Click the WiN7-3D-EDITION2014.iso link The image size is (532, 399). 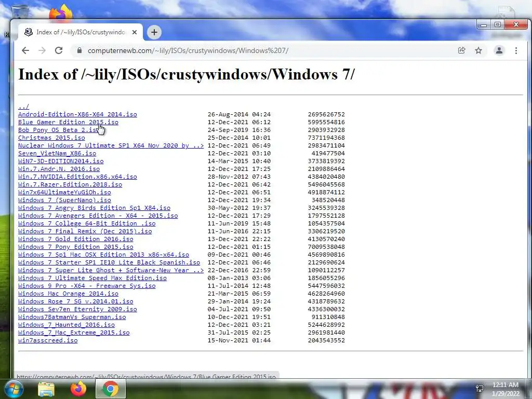point(61,161)
